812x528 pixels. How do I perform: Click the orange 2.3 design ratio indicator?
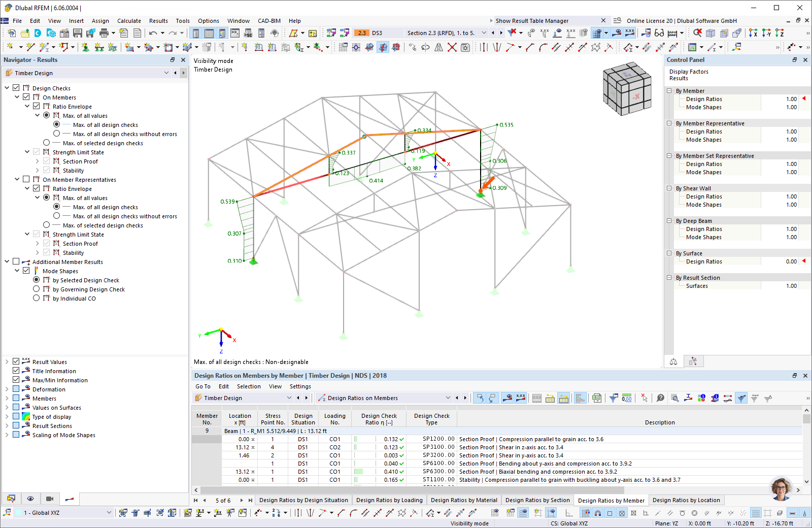pos(362,32)
